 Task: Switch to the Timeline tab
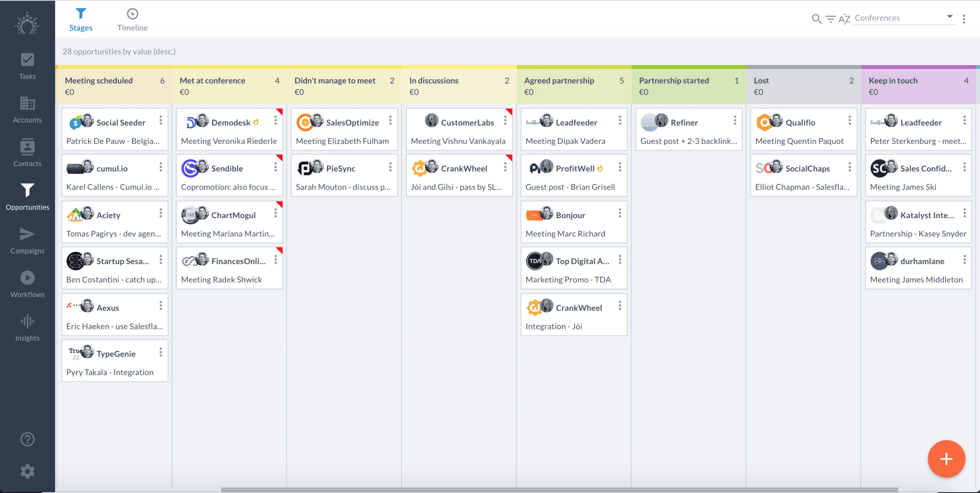133,20
